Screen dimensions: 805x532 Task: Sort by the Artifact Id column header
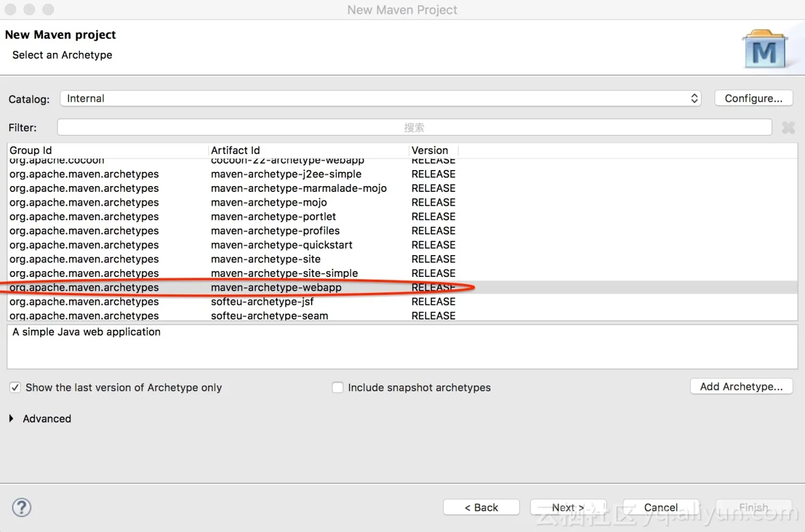pos(309,150)
